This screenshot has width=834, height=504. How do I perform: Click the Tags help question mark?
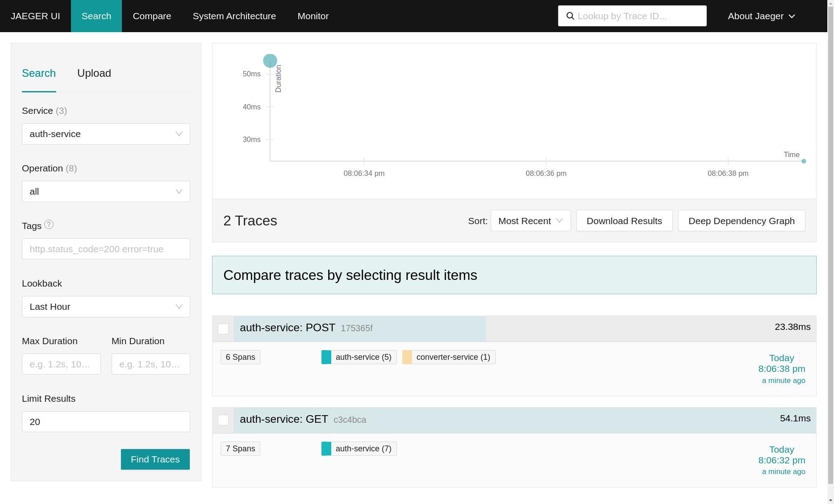click(50, 225)
